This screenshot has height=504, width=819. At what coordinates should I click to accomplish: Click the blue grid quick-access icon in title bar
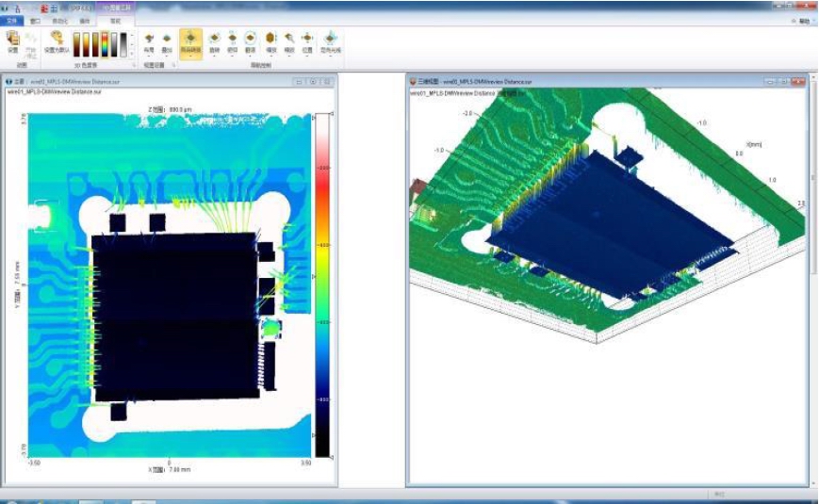(54, 8)
